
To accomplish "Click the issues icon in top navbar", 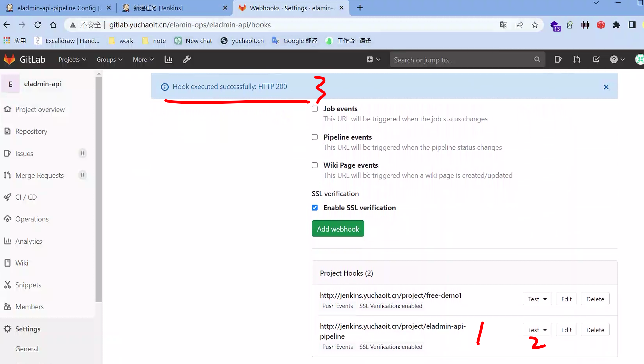I will 558,59.
